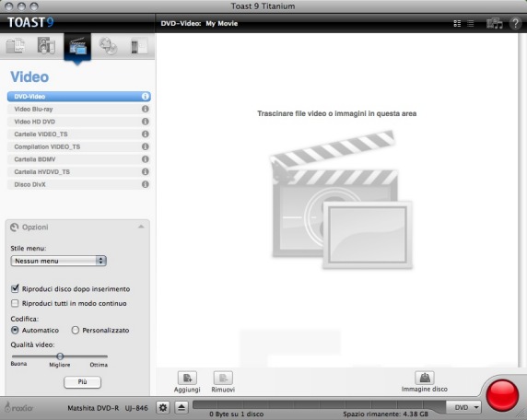The image size is (527, 420).
Task: Click the Più button
Action: click(82, 382)
